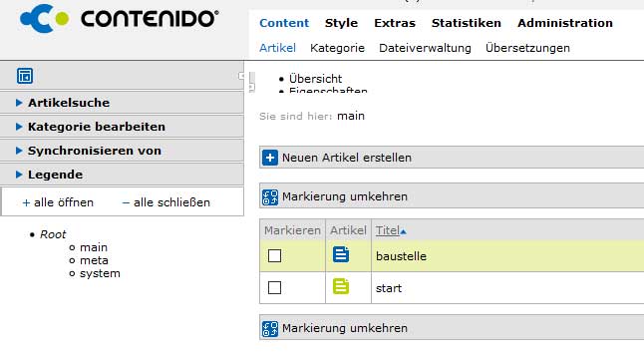Open the blue baustelle article icon
The height and width of the screenshot is (361, 644).
coord(341,254)
